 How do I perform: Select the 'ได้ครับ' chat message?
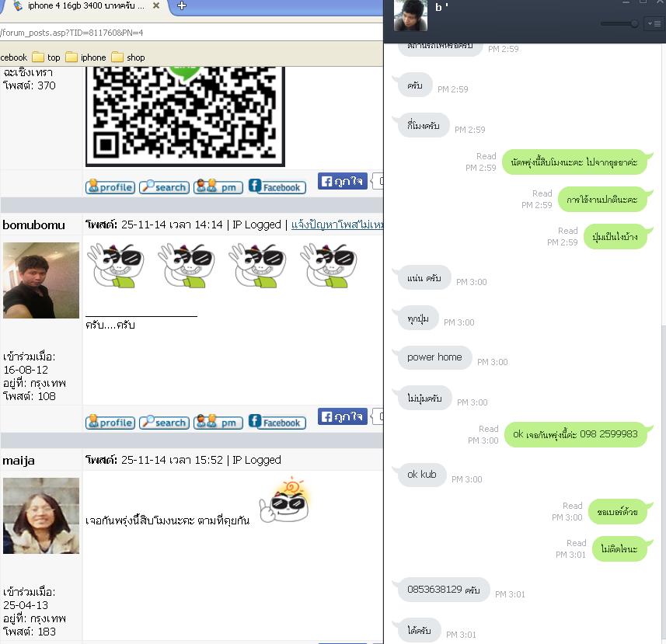419,630
